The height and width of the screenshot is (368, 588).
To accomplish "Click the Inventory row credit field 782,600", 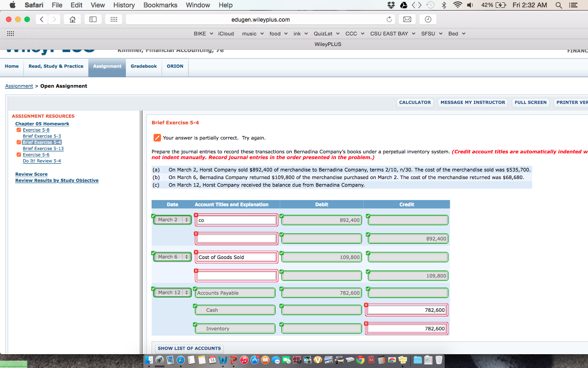I will tap(407, 328).
